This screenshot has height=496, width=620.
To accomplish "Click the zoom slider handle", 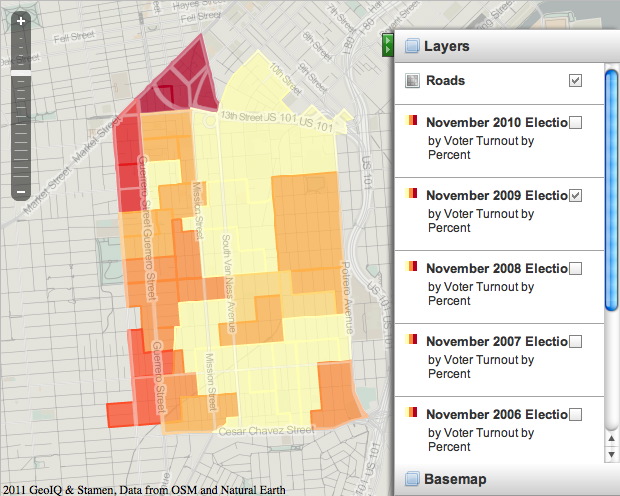I will pyautogui.click(x=21, y=73).
